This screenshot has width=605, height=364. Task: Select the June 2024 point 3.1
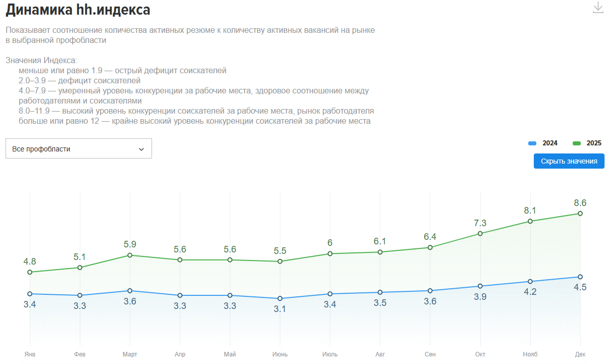point(280,298)
